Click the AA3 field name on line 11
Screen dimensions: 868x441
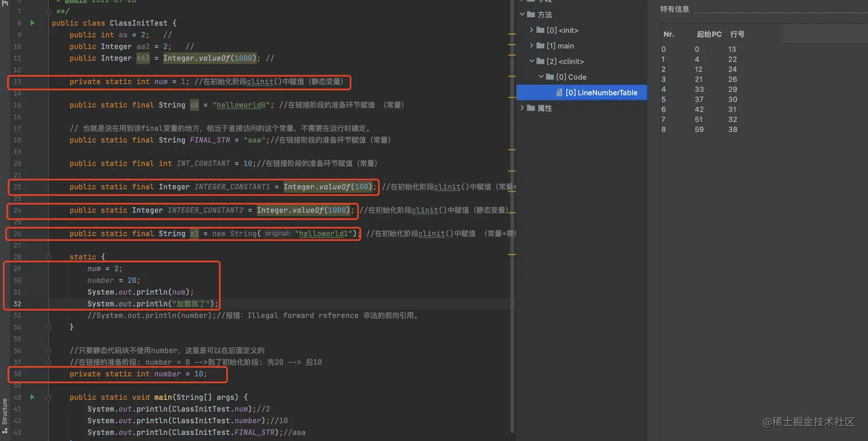point(143,58)
